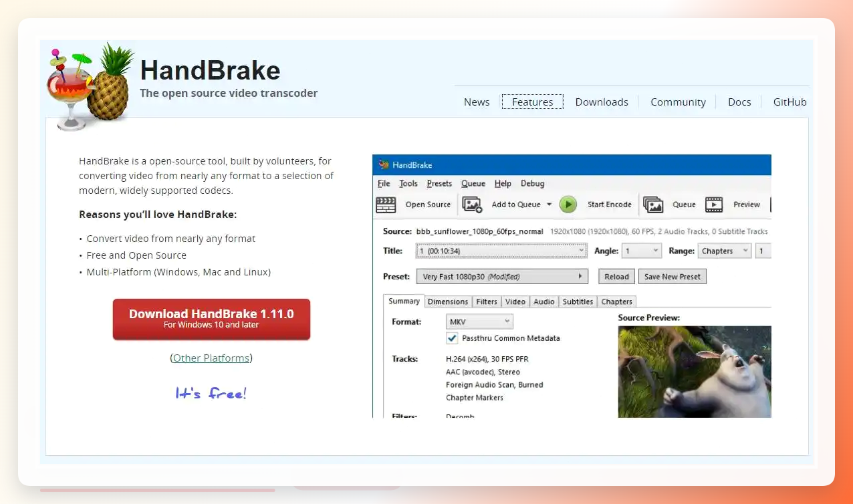This screenshot has height=504, width=853.
Task: Click the green Start Encode play icon
Action: [x=568, y=205]
